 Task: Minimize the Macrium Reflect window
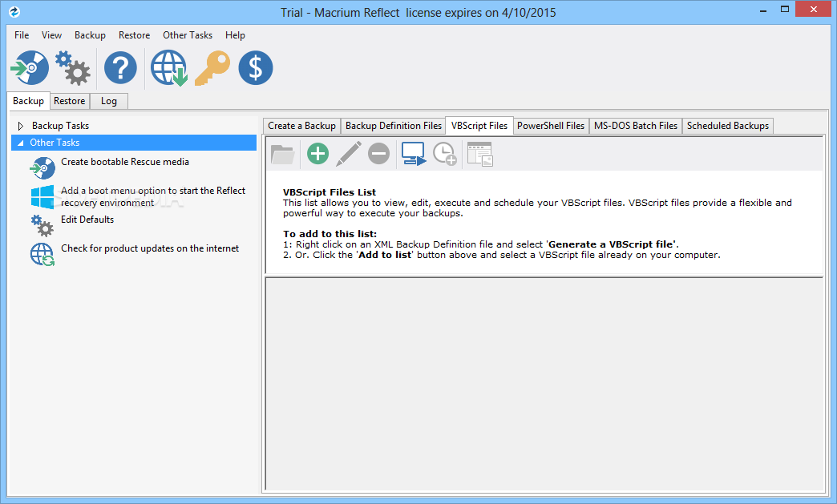tap(763, 9)
